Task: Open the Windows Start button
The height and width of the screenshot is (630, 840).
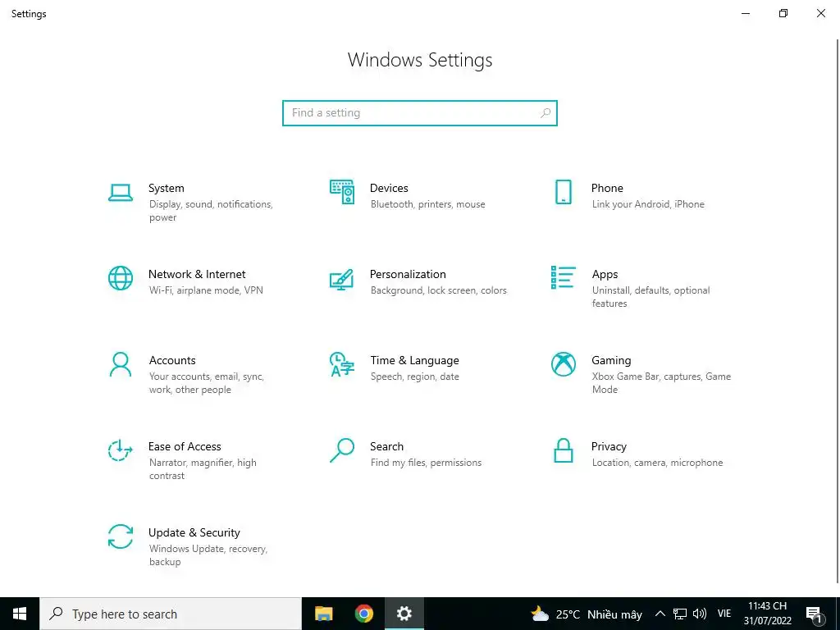Action: [x=20, y=614]
